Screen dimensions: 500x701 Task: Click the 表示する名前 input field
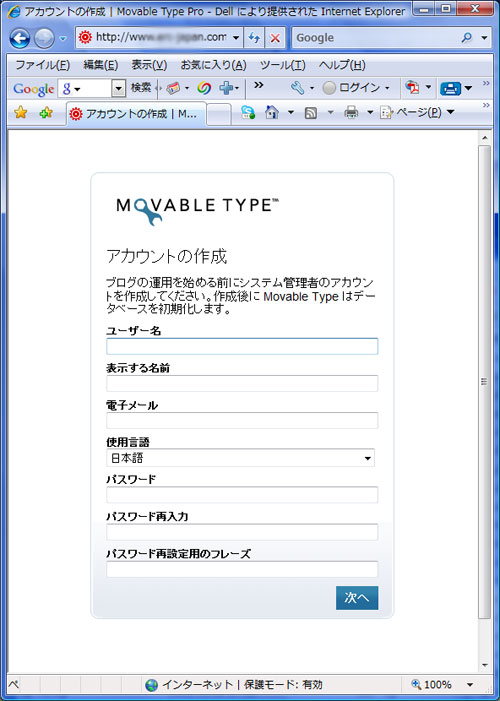[x=242, y=384]
